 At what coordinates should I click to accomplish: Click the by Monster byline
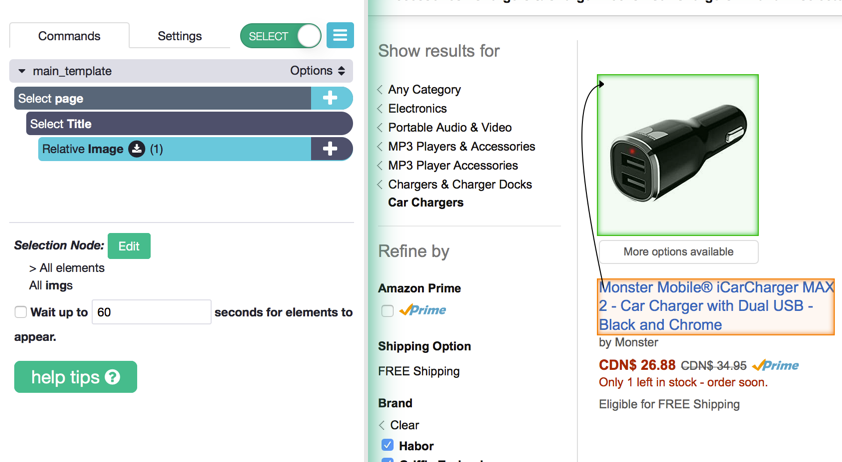[628, 342]
